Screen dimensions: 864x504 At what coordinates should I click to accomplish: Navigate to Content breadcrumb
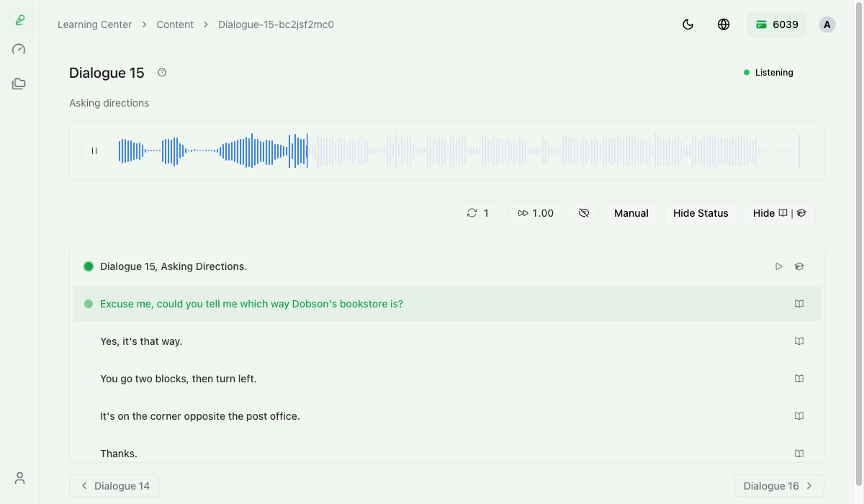coord(175,24)
